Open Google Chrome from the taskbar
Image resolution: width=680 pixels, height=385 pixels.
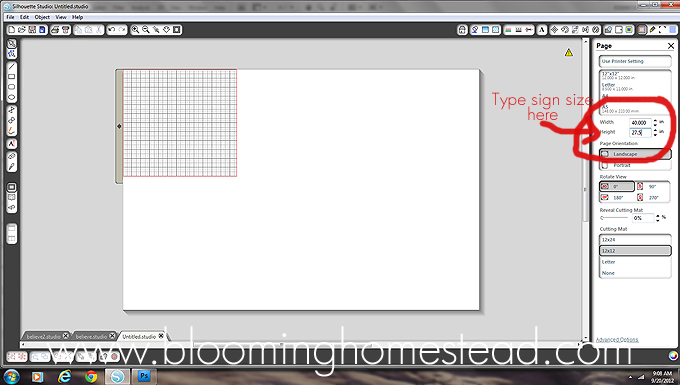pos(91,376)
